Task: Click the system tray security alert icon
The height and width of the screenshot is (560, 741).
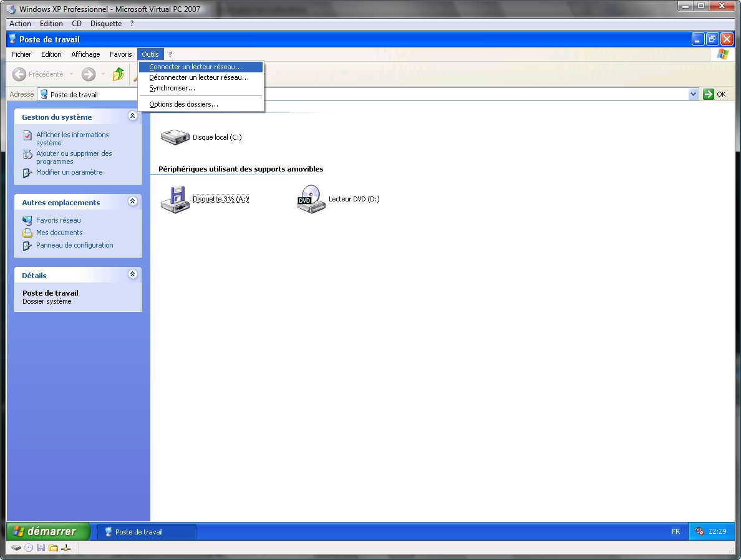Action: point(699,531)
